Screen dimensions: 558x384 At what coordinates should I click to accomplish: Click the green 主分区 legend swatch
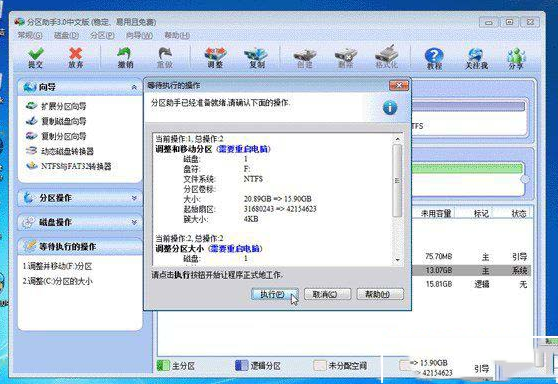[163, 365]
